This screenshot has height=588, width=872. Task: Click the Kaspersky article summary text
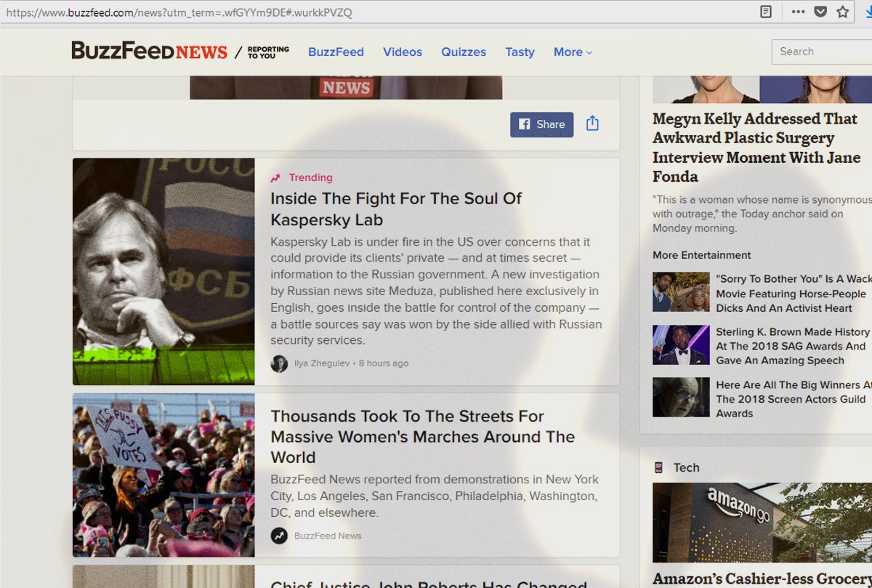pyautogui.click(x=436, y=291)
